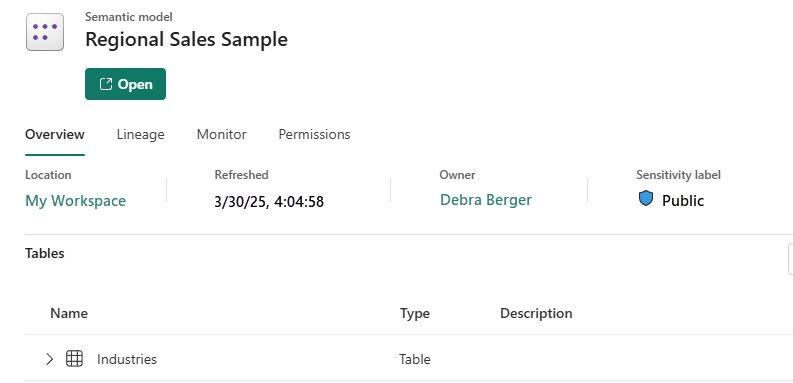Click the blue sensitivity shield icon
Image resolution: width=793 pixels, height=383 pixels.
(645, 199)
